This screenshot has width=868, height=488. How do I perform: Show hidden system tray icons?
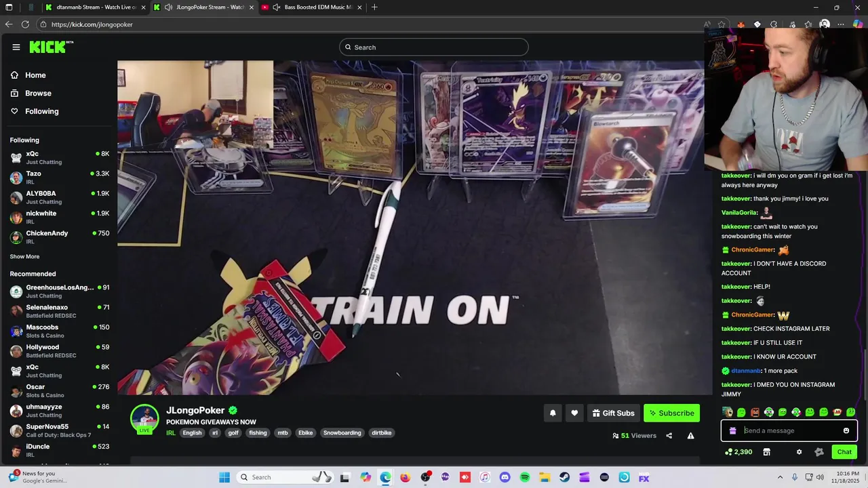[780, 477]
